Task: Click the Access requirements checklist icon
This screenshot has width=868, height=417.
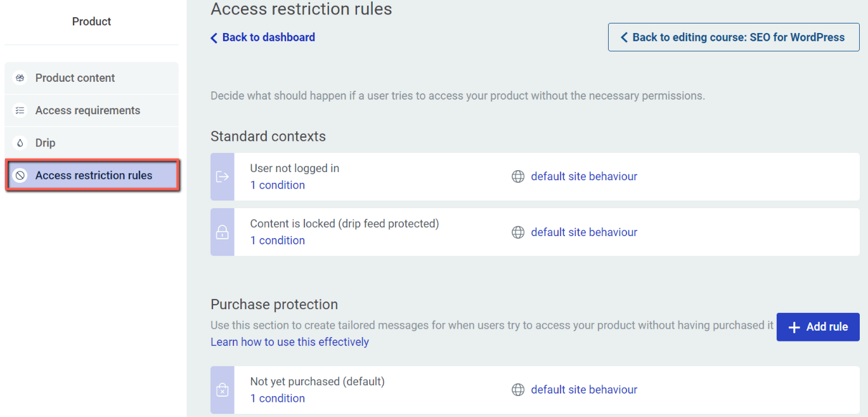Action: point(20,110)
